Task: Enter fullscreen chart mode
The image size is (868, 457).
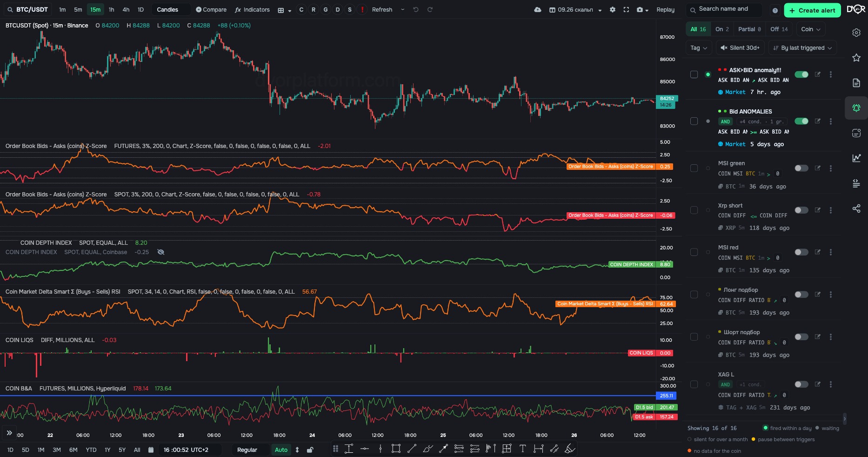Action: coord(626,10)
